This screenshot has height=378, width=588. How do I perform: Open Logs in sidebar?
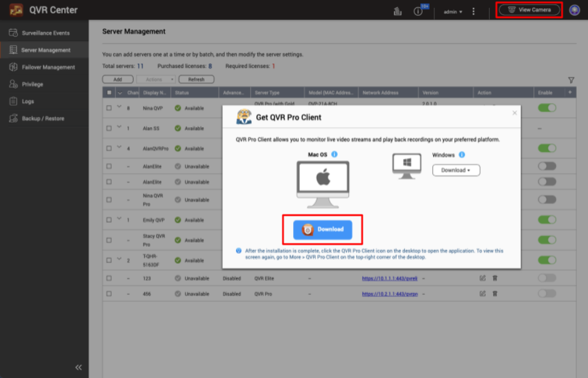(44, 101)
